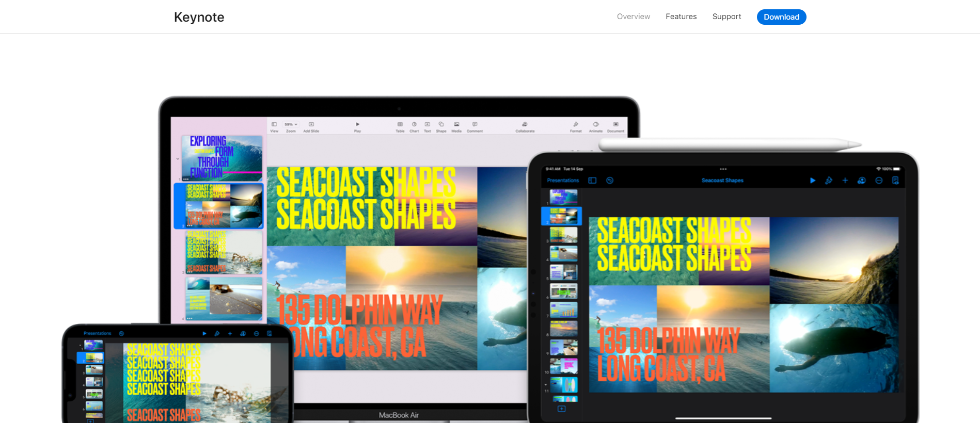Select the highlighted slide 2 thumbnail on the iPhone
This screenshot has height=423, width=980.
point(93,357)
